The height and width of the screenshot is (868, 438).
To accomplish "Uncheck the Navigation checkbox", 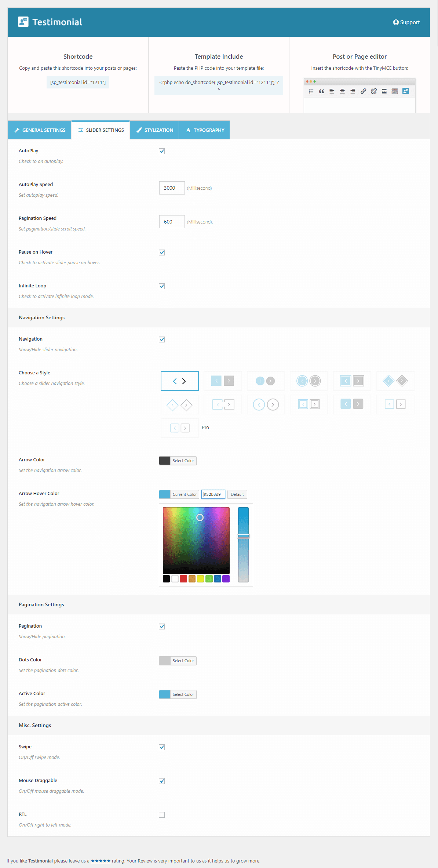I will (x=162, y=339).
